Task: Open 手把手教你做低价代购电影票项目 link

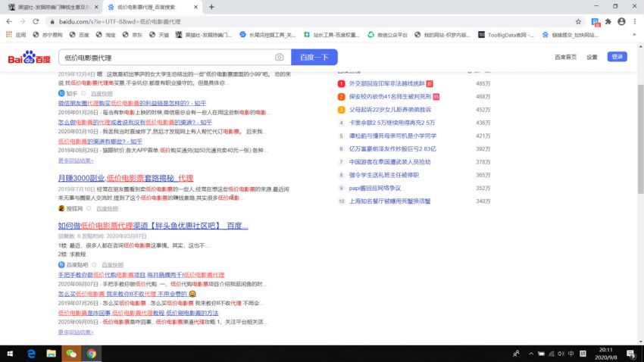Action: (x=141, y=275)
